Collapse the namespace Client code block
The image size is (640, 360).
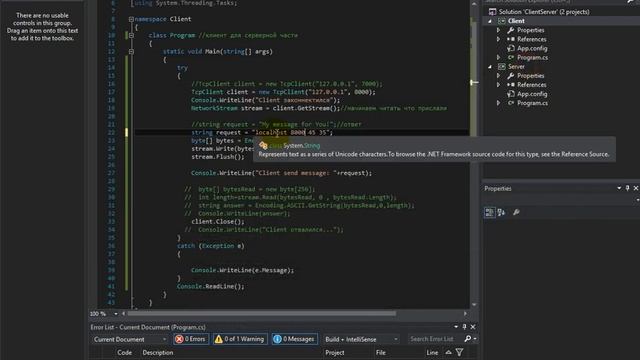click(131, 19)
